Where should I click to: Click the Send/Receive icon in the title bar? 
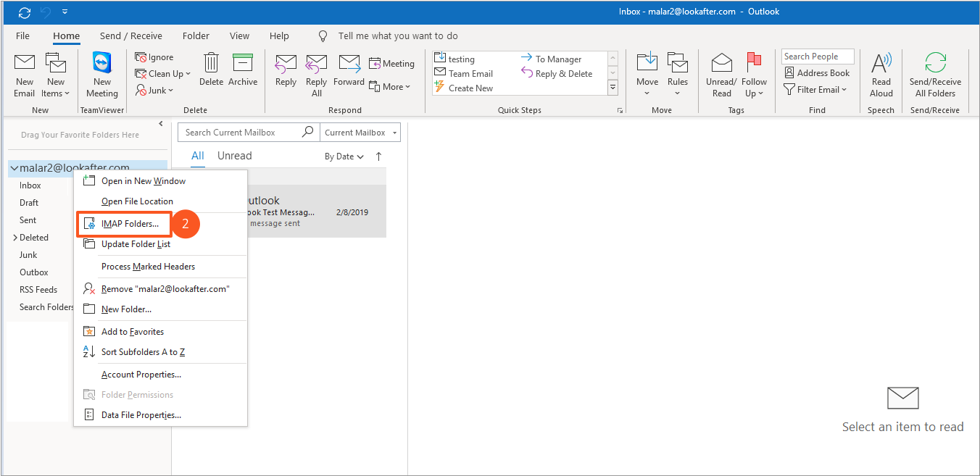25,12
